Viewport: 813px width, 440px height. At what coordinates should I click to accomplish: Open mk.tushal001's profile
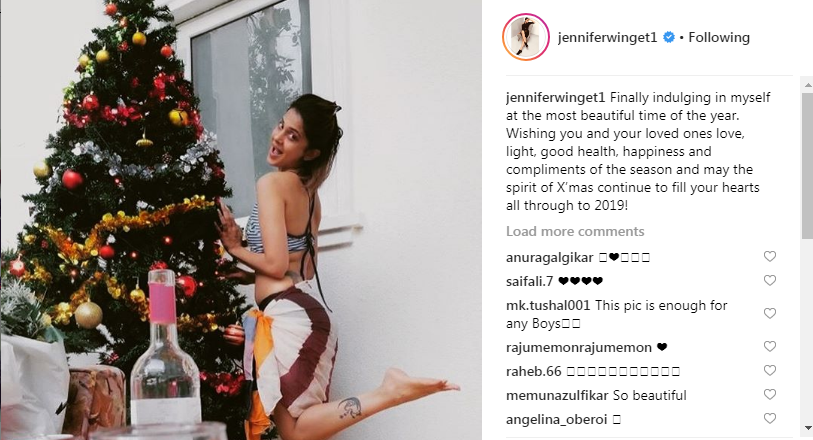tap(549, 305)
